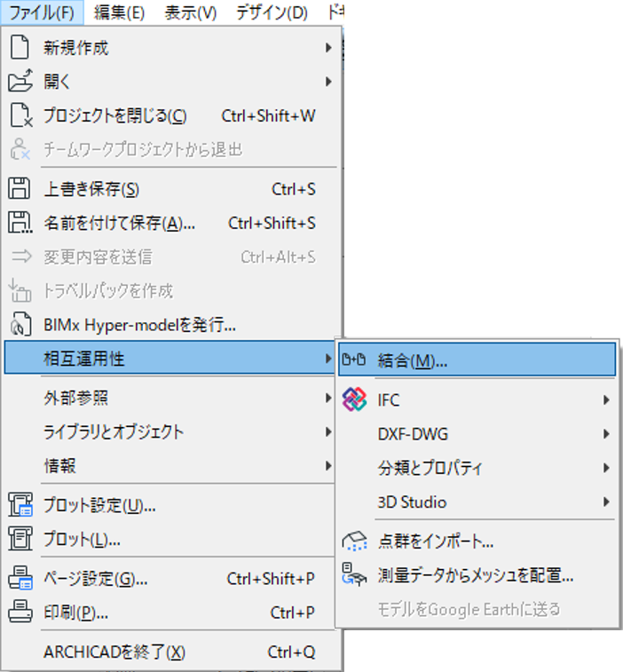Expand the DXF-DWG submenu arrow
623x672 pixels.
[606, 434]
